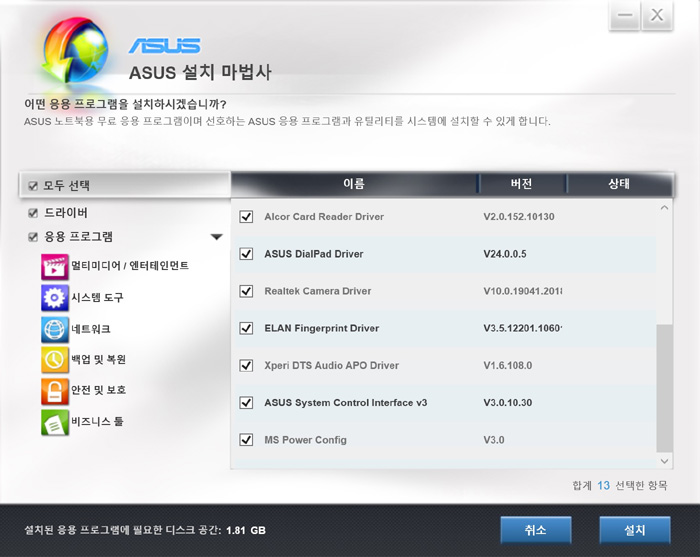Select the 비즈니스 툴 category label

(x=97, y=421)
